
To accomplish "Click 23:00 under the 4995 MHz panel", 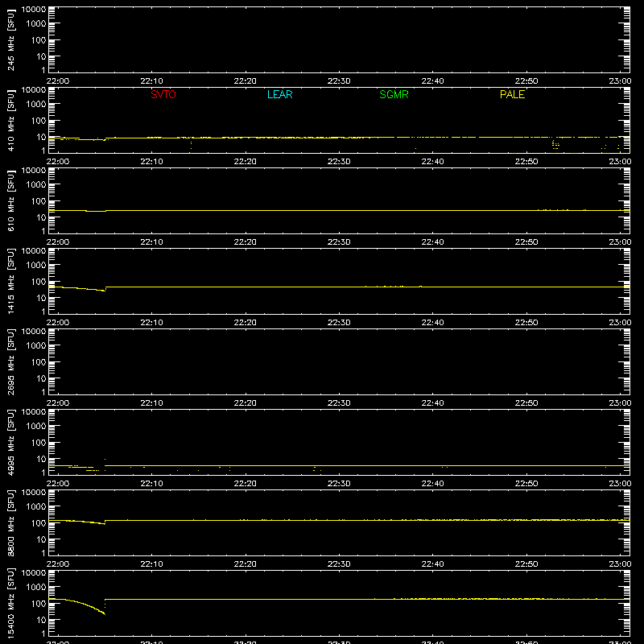I will [620, 484].
